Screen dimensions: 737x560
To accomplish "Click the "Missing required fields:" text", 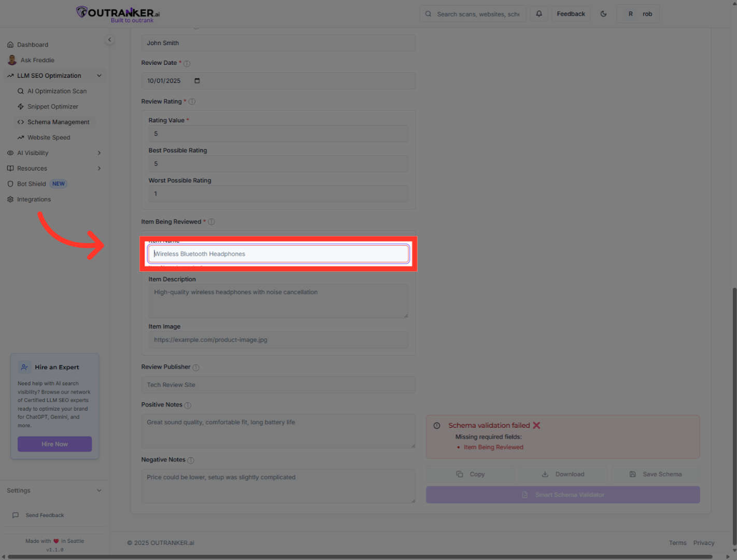I will pos(489,437).
